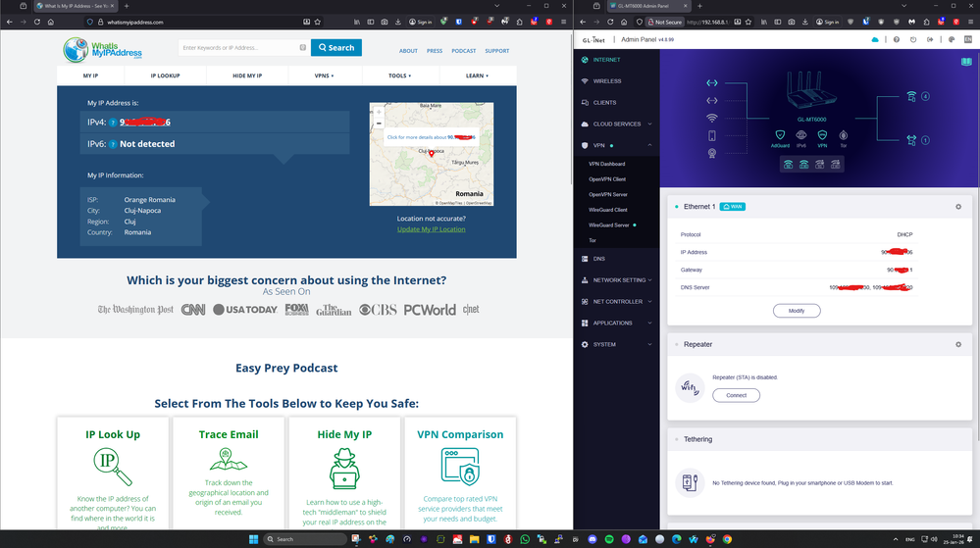Screen dimensions: 980x548
Task: Open Ethernet 1 settings gear icon
Action: click(x=958, y=207)
